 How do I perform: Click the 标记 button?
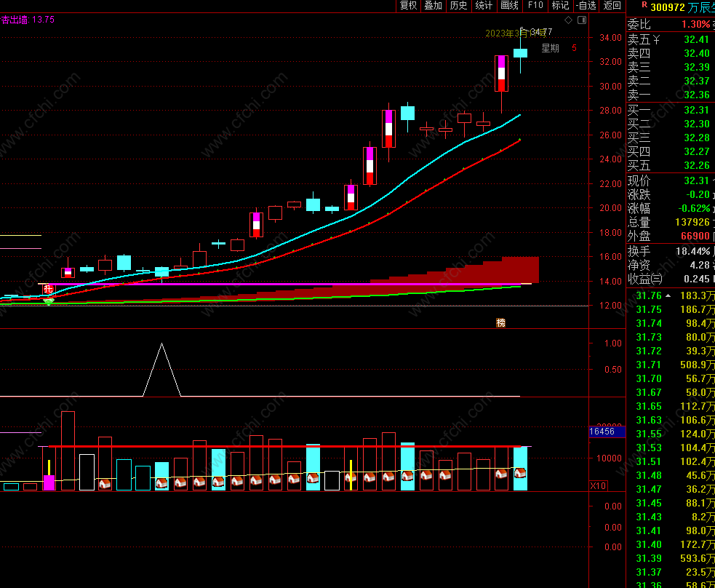[560, 6]
